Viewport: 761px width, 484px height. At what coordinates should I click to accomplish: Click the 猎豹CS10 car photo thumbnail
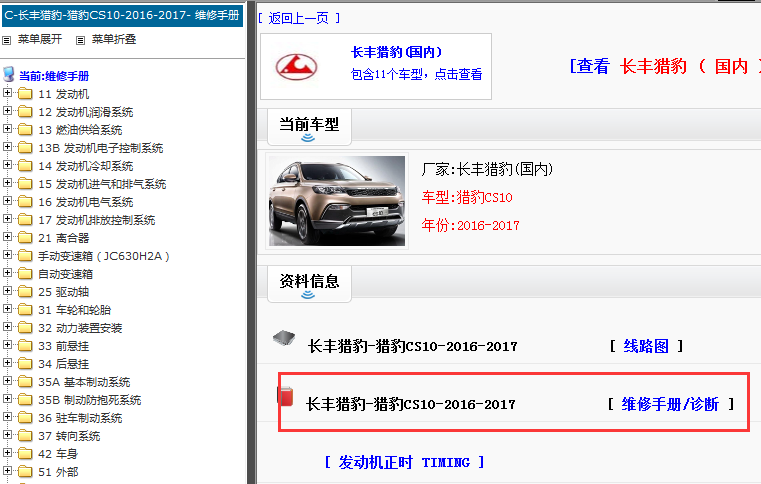pos(337,200)
